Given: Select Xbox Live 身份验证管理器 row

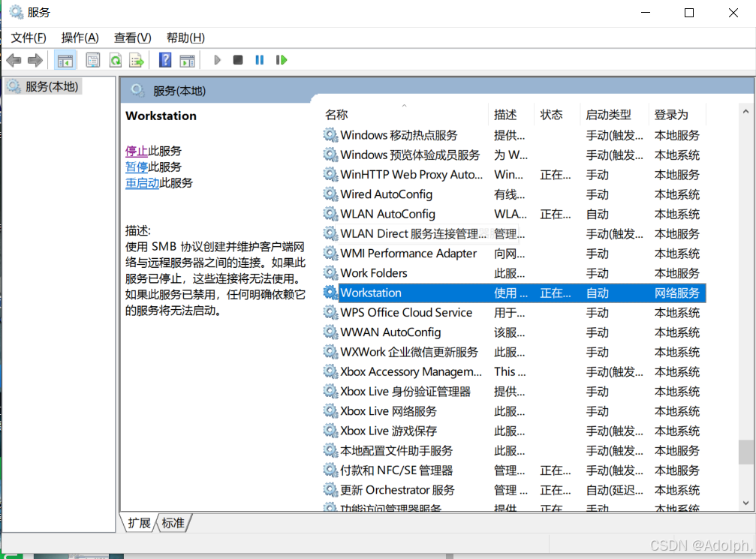Looking at the screenshot, I should click(x=514, y=392).
